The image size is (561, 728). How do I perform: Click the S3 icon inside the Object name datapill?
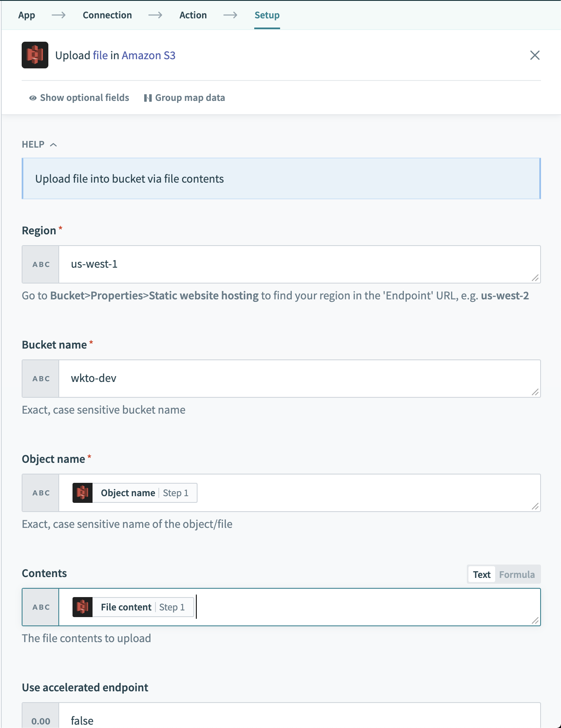coord(82,492)
